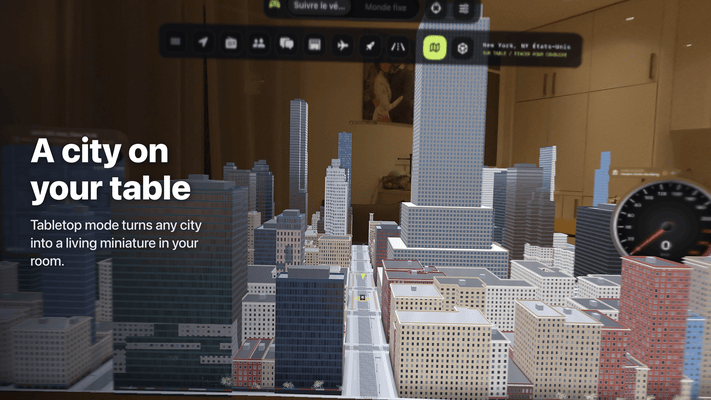Viewport: 711px width, 400px height.
Task: Click the road lanes icon
Action: (398, 46)
